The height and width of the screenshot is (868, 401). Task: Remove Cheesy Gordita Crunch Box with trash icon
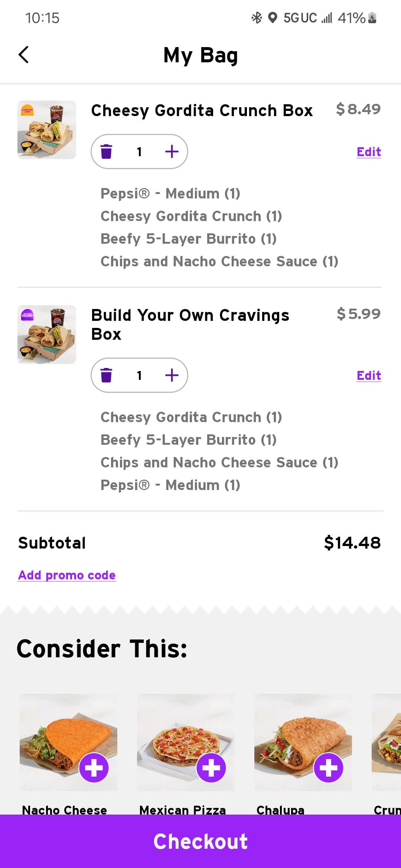tap(106, 151)
